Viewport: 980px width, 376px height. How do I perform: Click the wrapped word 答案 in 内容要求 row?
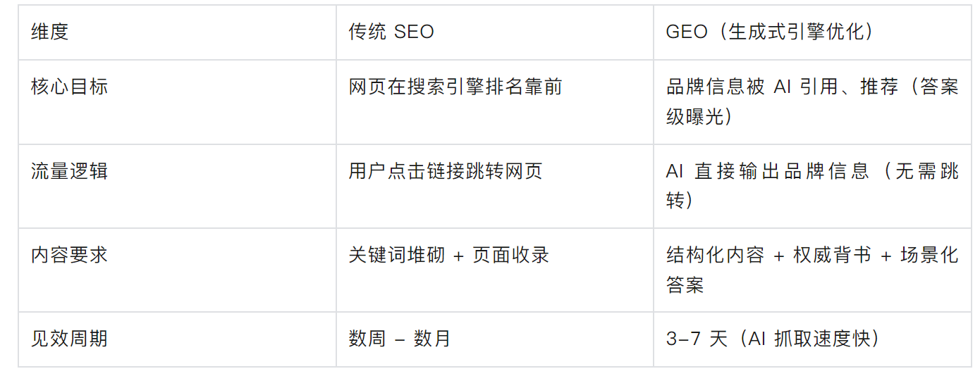coord(685,284)
